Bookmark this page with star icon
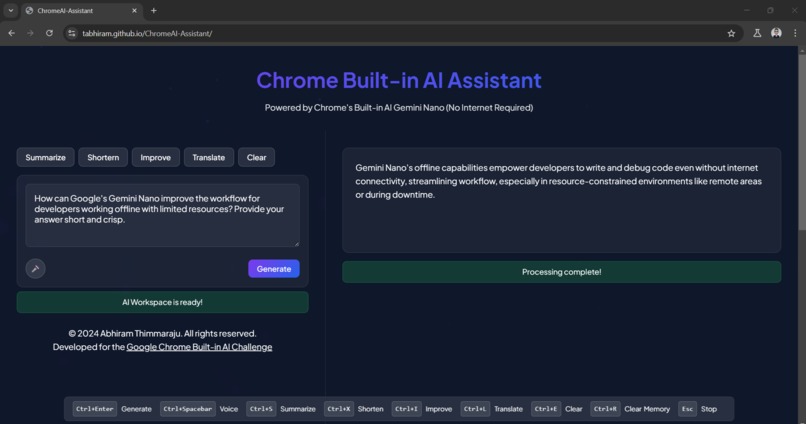This screenshot has width=806, height=424. point(731,33)
